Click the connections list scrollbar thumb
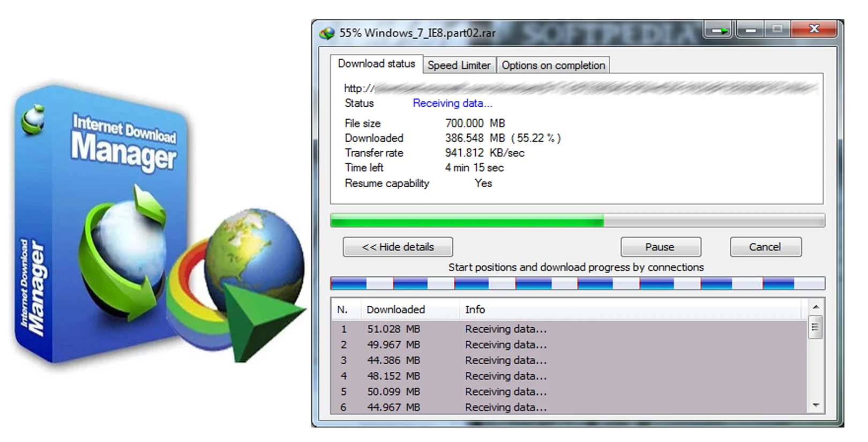 815,327
